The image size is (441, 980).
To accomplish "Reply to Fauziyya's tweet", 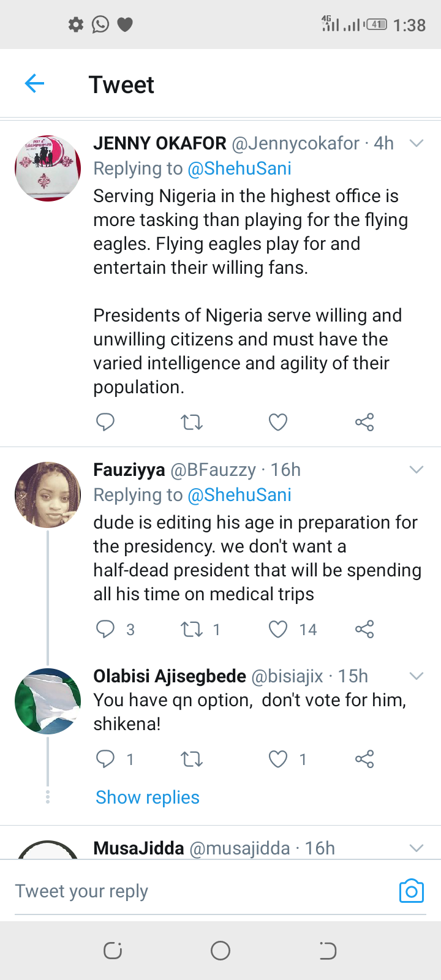I will pyautogui.click(x=105, y=629).
